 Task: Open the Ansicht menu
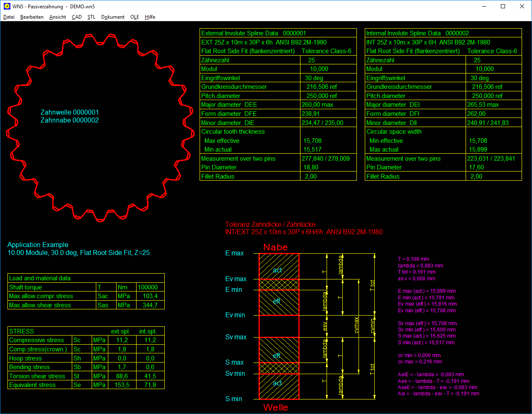(x=58, y=17)
